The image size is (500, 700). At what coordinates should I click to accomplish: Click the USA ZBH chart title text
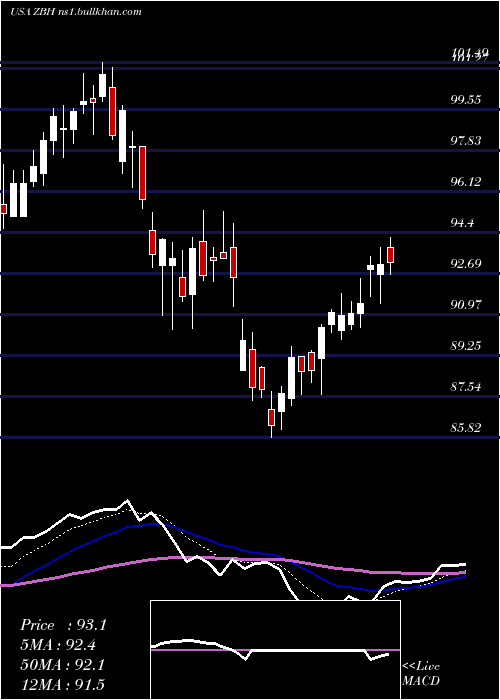(x=75, y=12)
